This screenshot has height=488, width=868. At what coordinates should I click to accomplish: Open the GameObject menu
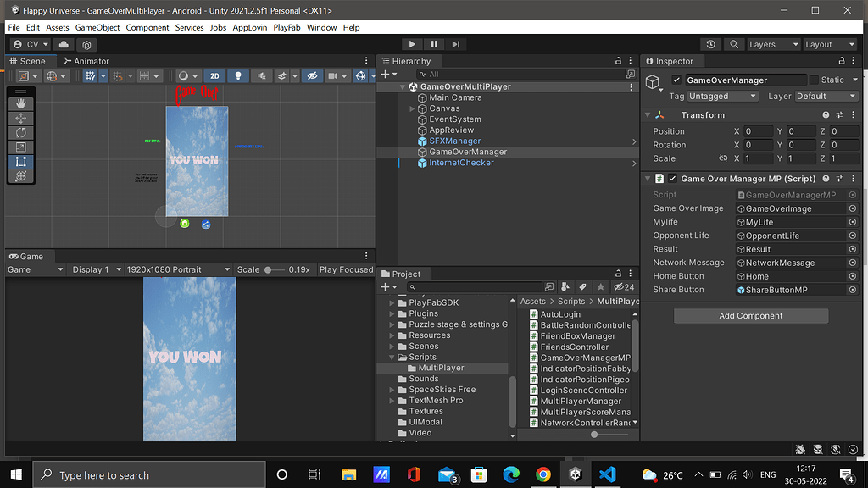pyautogui.click(x=97, y=27)
